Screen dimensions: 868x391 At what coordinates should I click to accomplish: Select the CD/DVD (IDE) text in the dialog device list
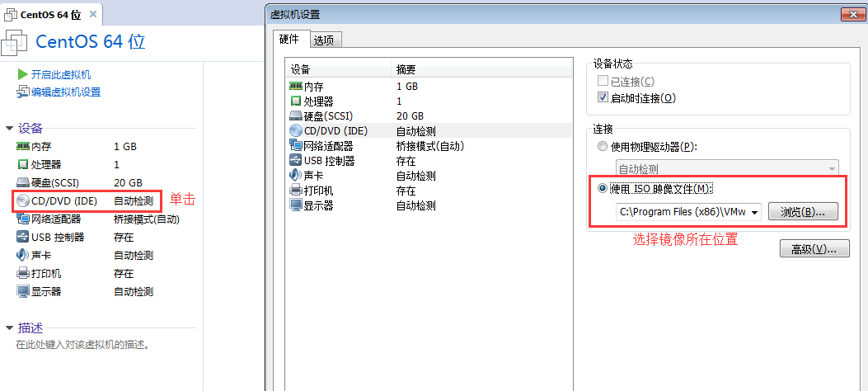click(x=336, y=131)
